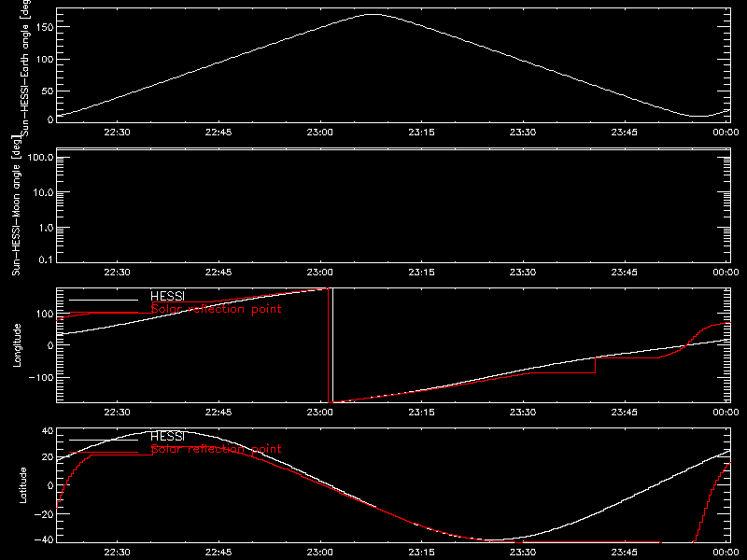Click the 100 tick on Longitude axis
The width and height of the screenshot is (747, 560).
[x=45, y=314]
